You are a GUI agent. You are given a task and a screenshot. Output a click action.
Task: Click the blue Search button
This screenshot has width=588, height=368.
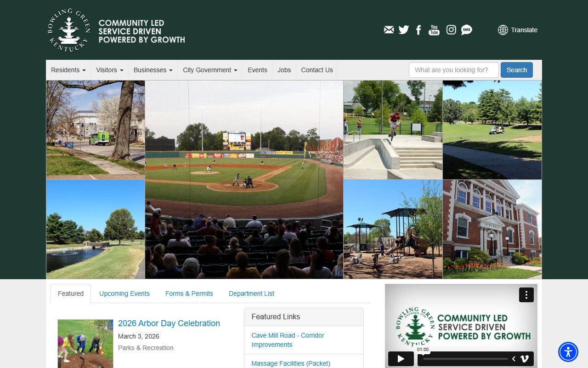(x=516, y=70)
